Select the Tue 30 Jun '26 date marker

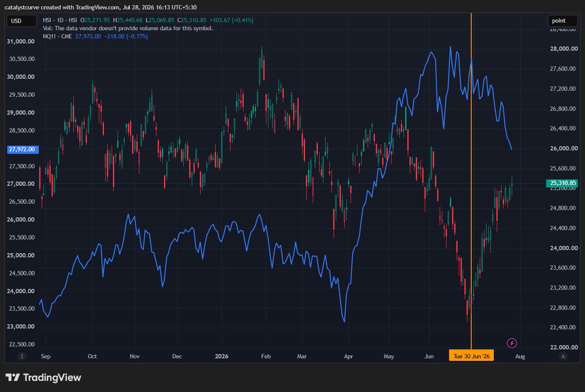pyautogui.click(x=471, y=356)
